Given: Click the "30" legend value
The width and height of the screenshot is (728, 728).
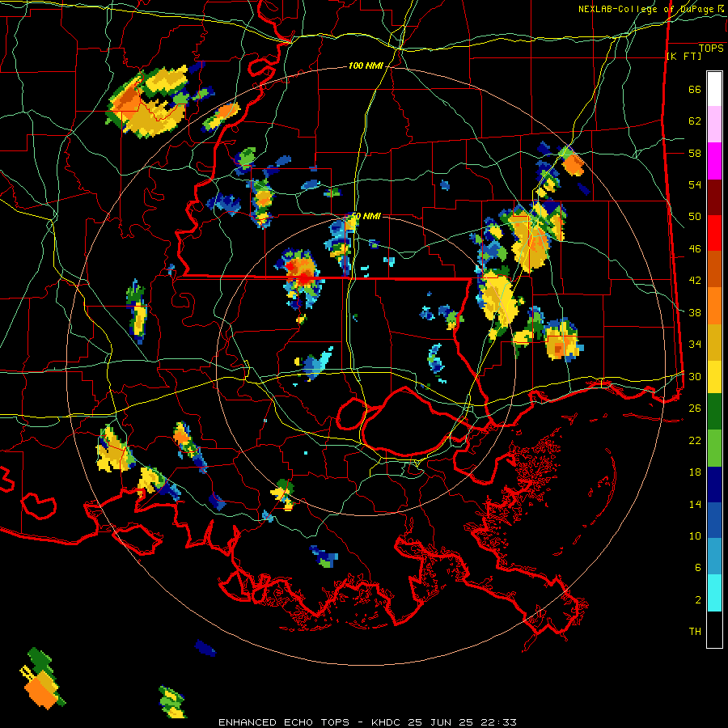Looking at the screenshot, I should click(x=695, y=376).
